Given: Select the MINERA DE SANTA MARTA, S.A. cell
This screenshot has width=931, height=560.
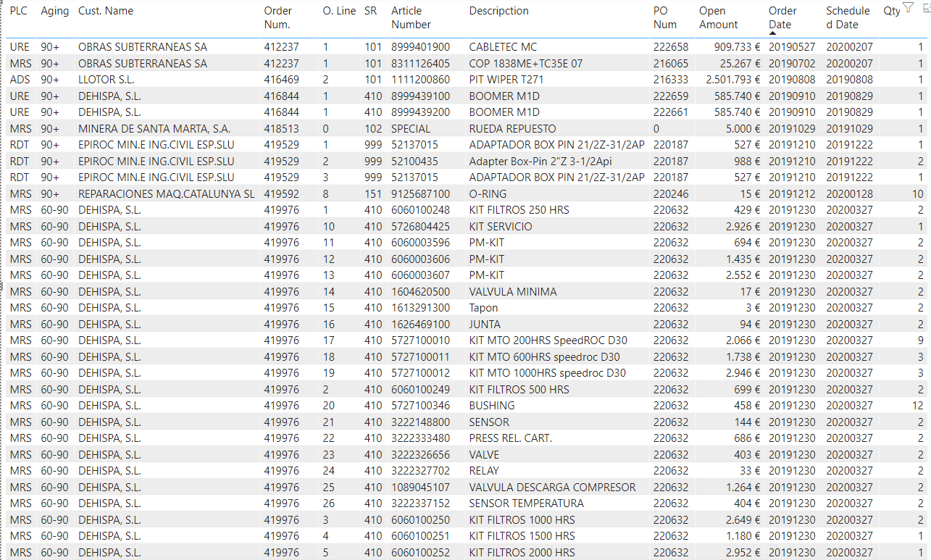Looking at the screenshot, I should click(154, 129).
